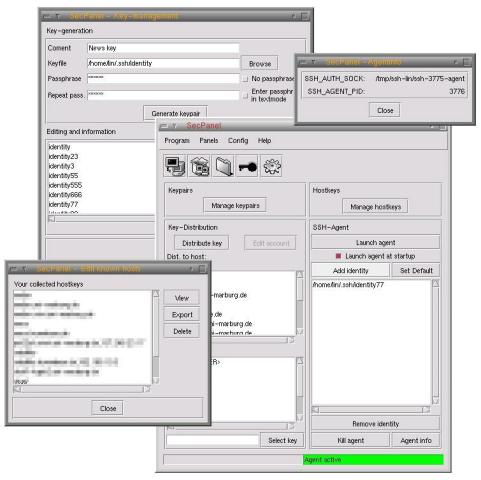The height and width of the screenshot is (480, 481).
Task: Click left arrow of hostkeys horizontal scrollbar
Action: coord(17,389)
